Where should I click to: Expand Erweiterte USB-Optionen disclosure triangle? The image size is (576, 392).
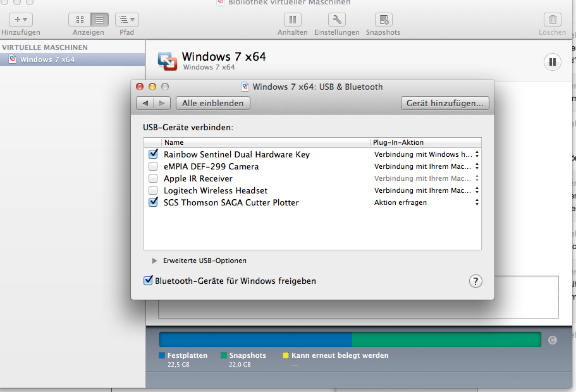(154, 260)
